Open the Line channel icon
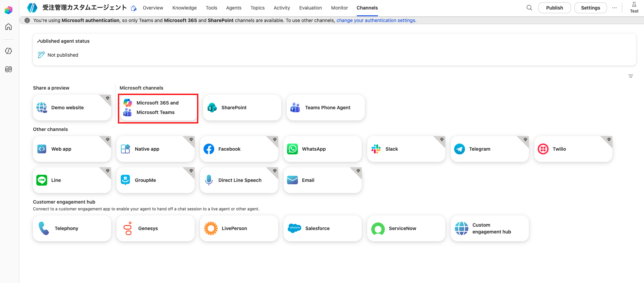644x283 pixels. 42,180
